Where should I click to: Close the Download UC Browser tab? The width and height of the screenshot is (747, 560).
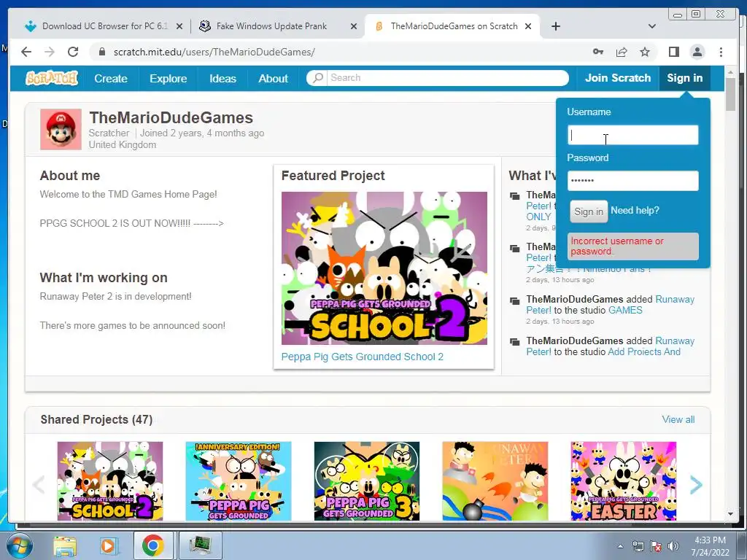tap(179, 26)
